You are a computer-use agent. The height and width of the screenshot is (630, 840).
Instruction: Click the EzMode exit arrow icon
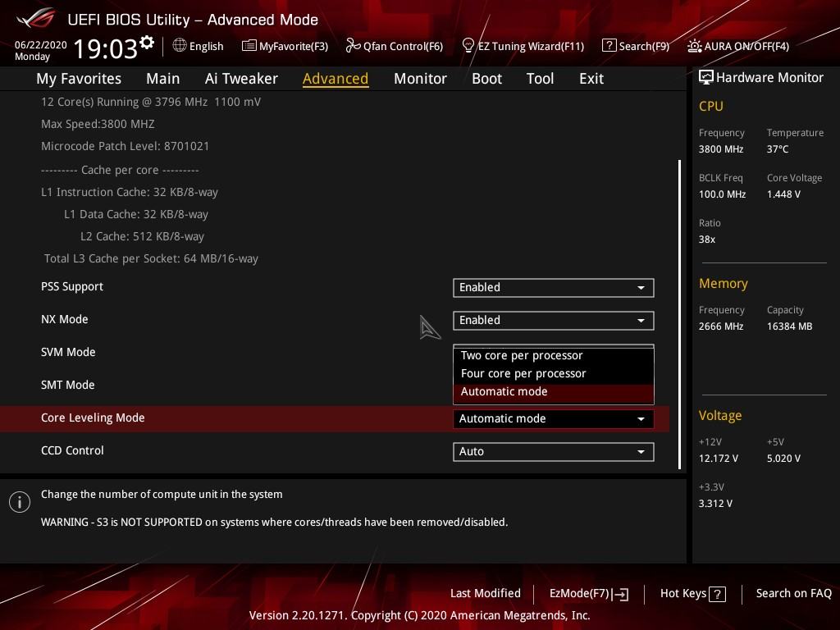point(620,594)
